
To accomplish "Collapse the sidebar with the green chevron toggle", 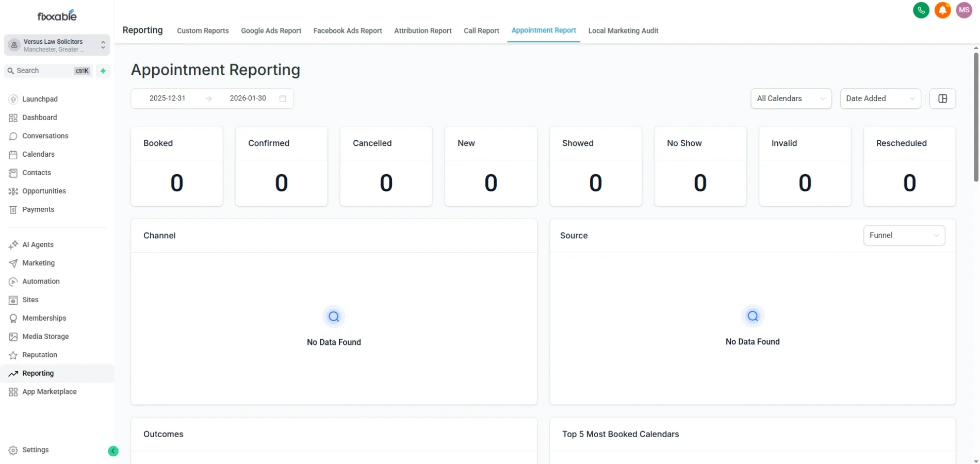I will pyautogui.click(x=113, y=451).
